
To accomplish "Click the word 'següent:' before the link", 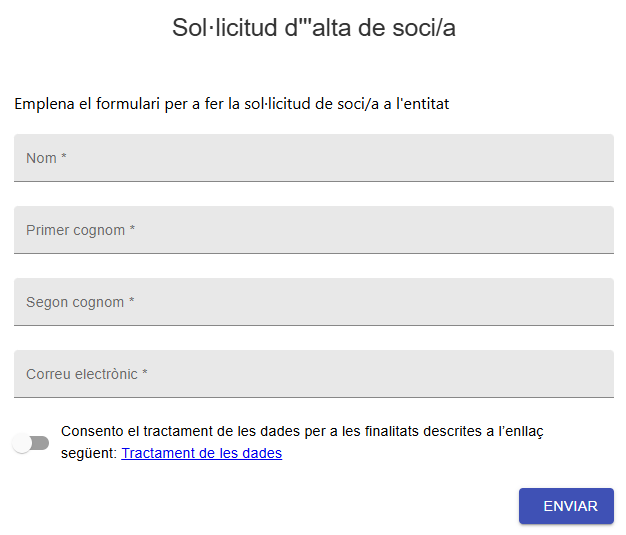I will (x=89, y=454).
